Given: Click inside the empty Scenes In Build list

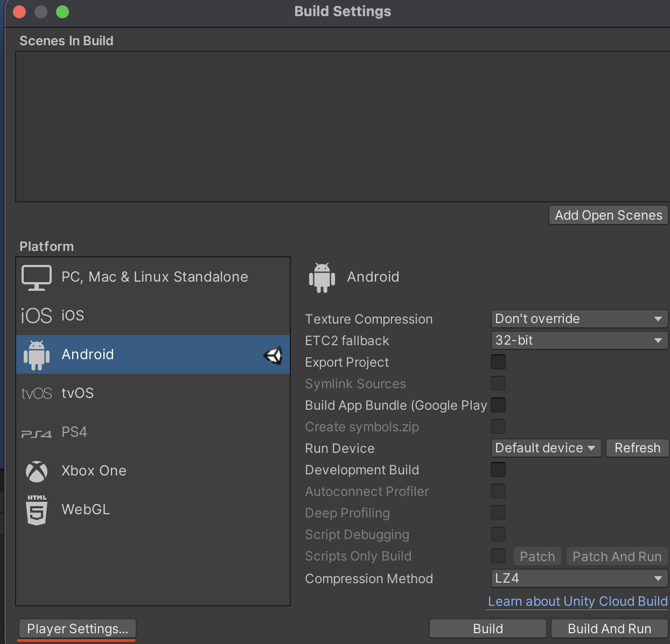Looking at the screenshot, I should click(x=343, y=126).
